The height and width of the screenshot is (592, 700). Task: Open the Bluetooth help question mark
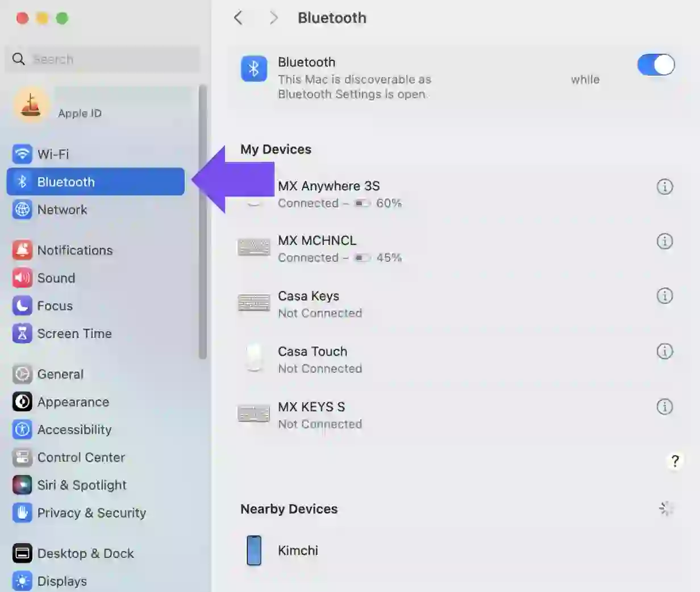click(674, 461)
